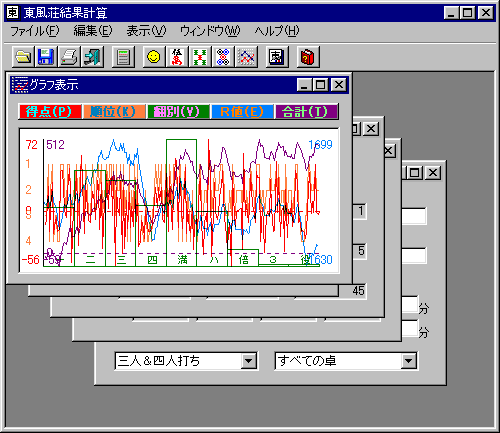
Task: Open the 表示(V) menu
Action: click(x=146, y=31)
